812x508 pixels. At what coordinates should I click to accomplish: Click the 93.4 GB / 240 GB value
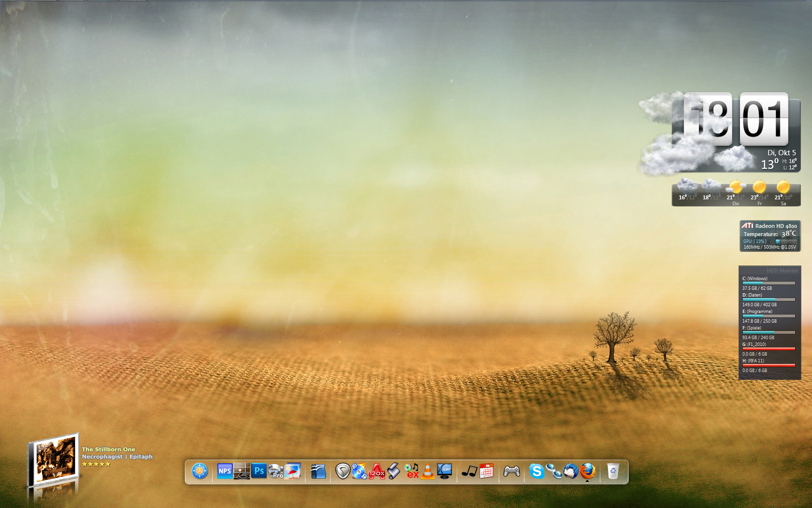click(758, 338)
